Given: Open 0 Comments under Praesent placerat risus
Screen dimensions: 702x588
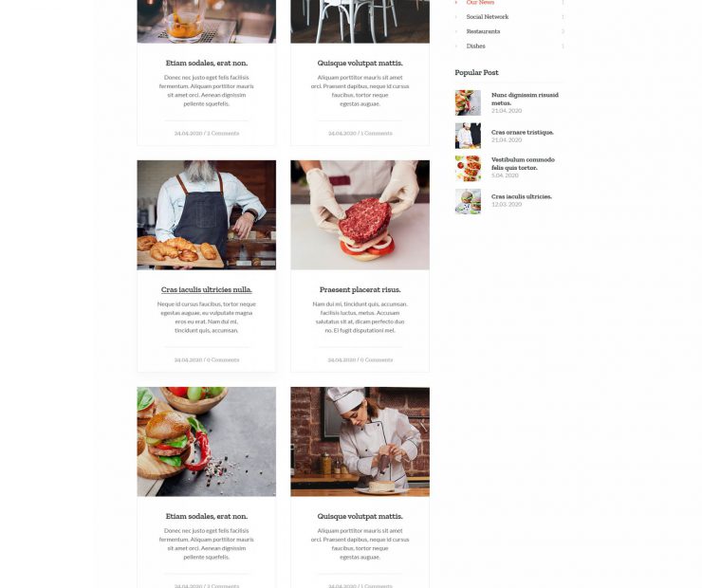Looking at the screenshot, I should coord(377,359).
